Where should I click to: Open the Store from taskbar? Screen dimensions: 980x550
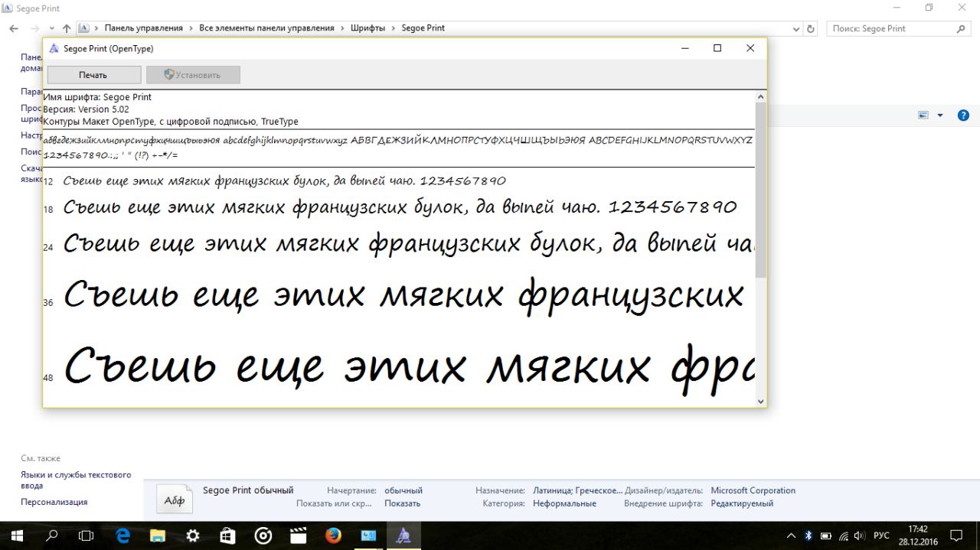pos(228,536)
